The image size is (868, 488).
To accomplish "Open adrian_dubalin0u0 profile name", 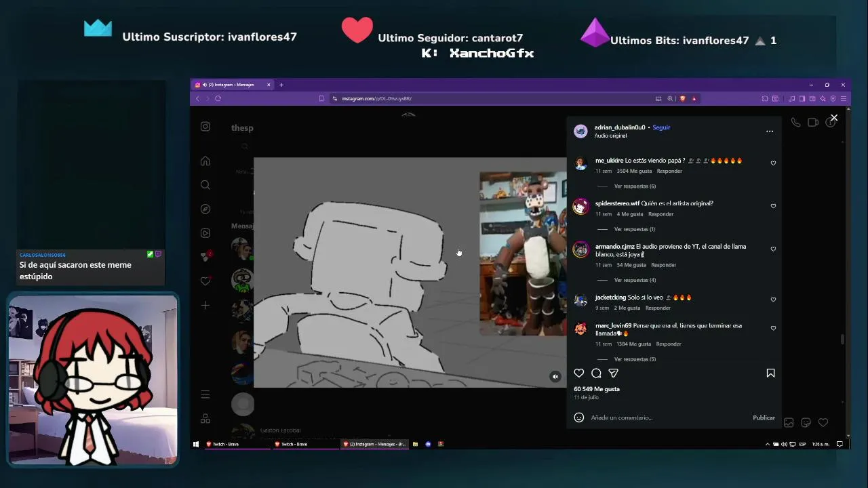I will pos(620,127).
